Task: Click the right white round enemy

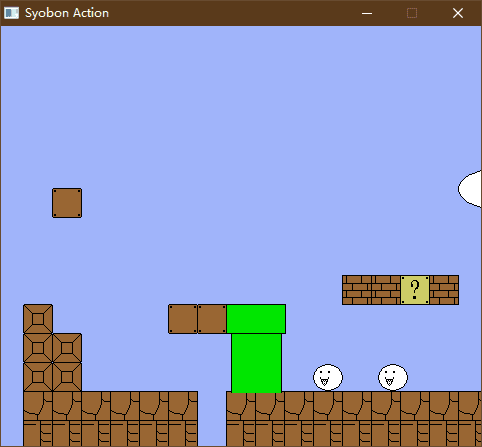Action: click(x=393, y=377)
